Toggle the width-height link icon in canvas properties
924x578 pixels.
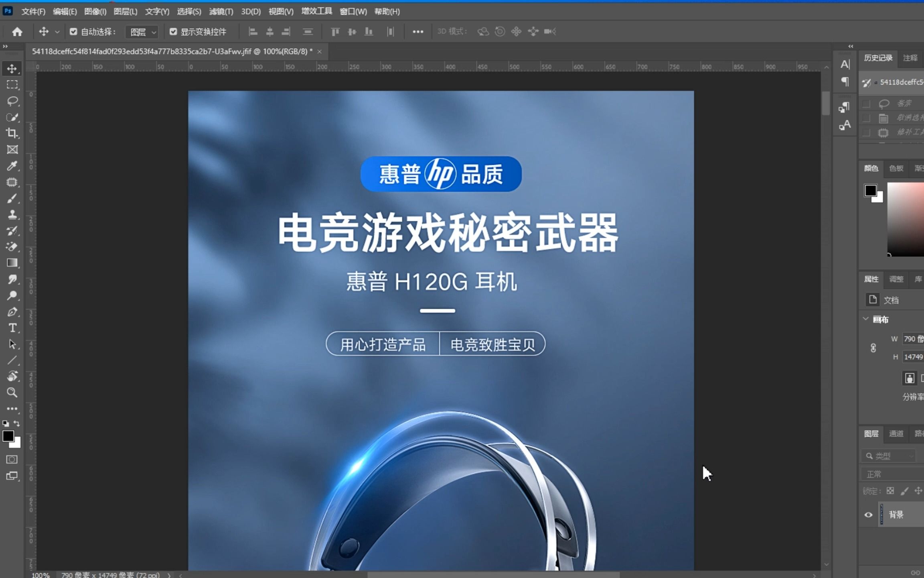[873, 348]
